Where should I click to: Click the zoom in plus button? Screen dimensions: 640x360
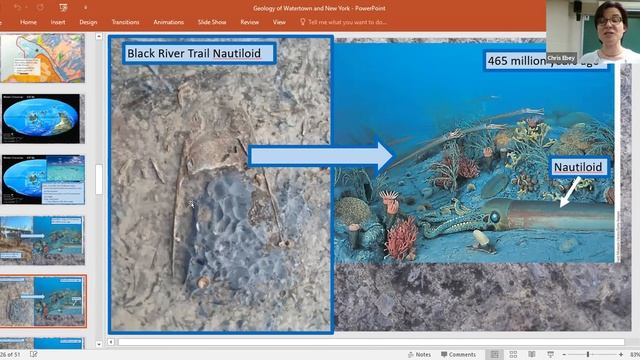tap(620, 354)
